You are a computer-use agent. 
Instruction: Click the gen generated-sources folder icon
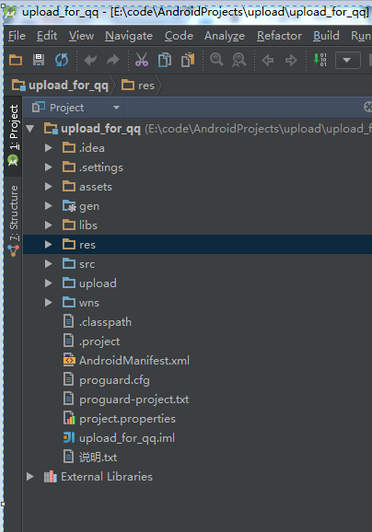coord(69,206)
